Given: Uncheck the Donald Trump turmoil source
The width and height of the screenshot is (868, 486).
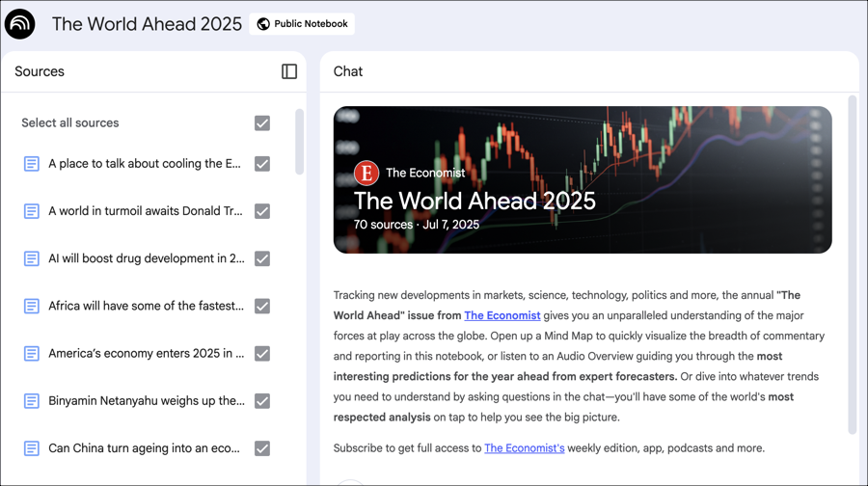Looking at the screenshot, I should (262, 211).
